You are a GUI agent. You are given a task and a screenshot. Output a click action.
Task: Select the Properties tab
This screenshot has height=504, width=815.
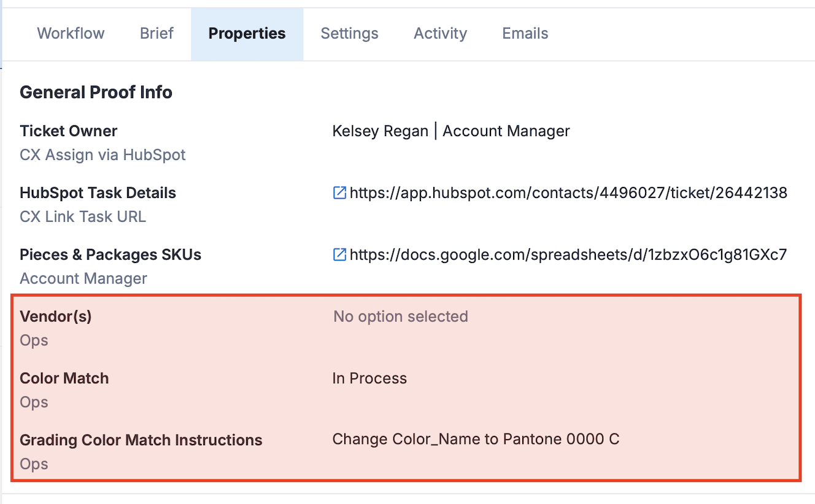(x=247, y=34)
